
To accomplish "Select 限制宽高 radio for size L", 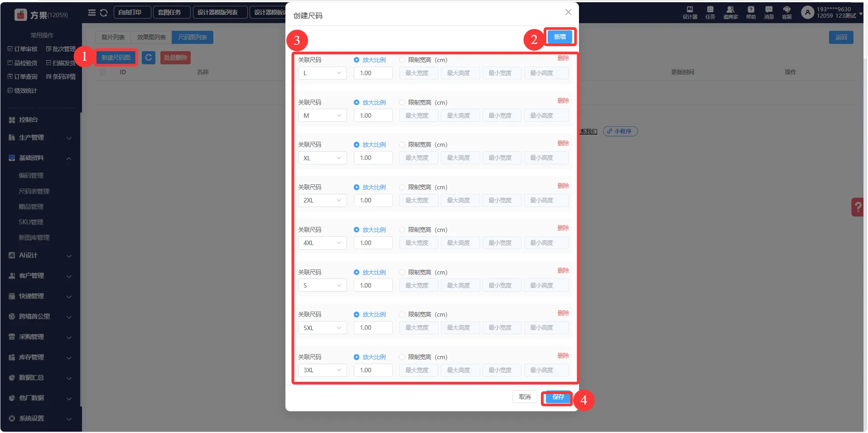I will pyautogui.click(x=402, y=60).
